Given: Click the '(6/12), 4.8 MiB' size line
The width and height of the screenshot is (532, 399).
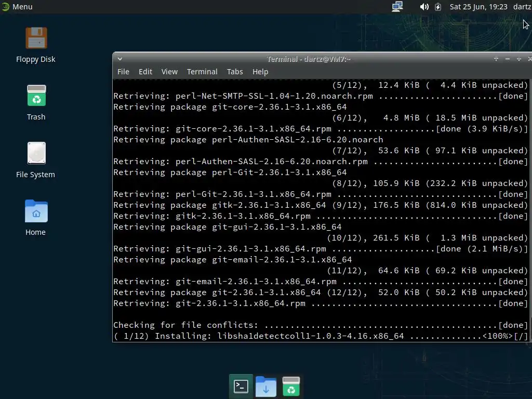Looking at the screenshot, I should [430, 118].
